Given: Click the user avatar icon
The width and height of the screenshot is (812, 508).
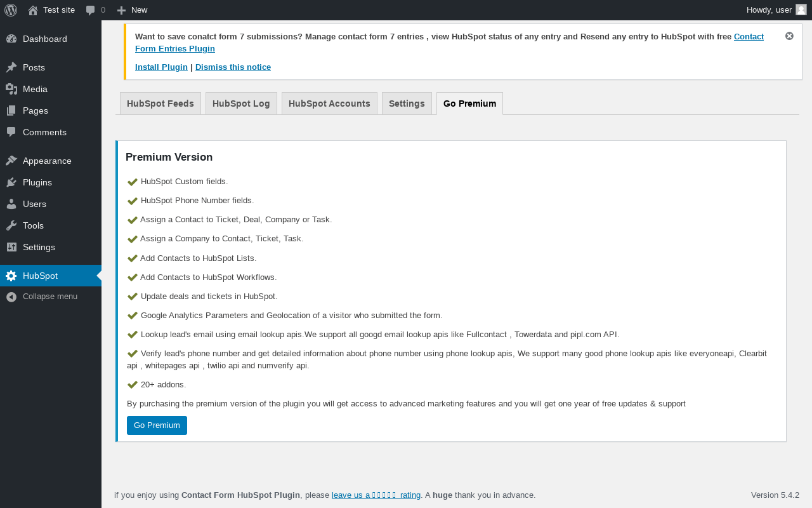Looking at the screenshot, I should tap(801, 10).
